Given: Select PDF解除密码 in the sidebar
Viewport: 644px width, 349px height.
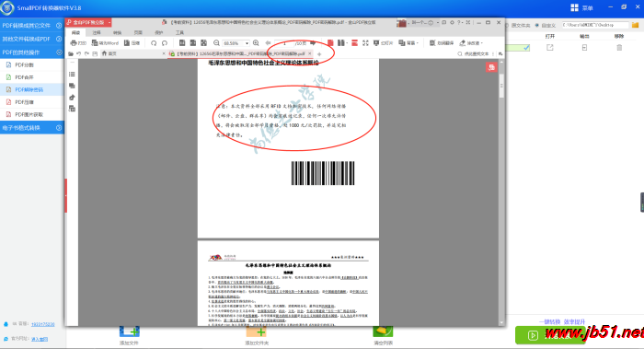Looking at the screenshot, I should pyautogui.click(x=29, y=89).
